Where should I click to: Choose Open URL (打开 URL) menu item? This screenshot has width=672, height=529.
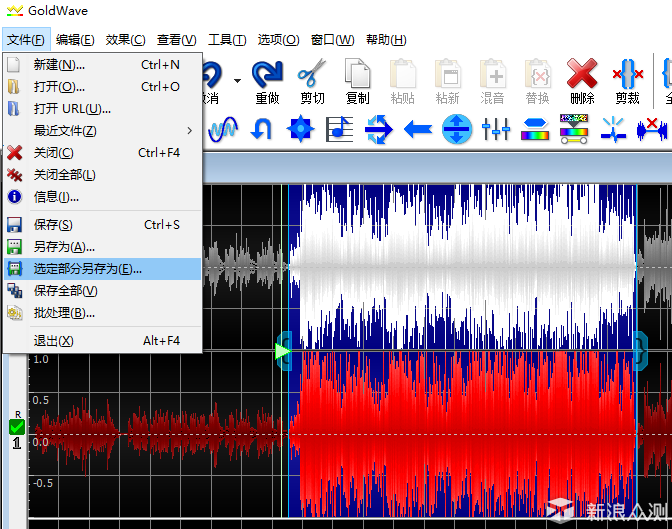pos(102,108)
